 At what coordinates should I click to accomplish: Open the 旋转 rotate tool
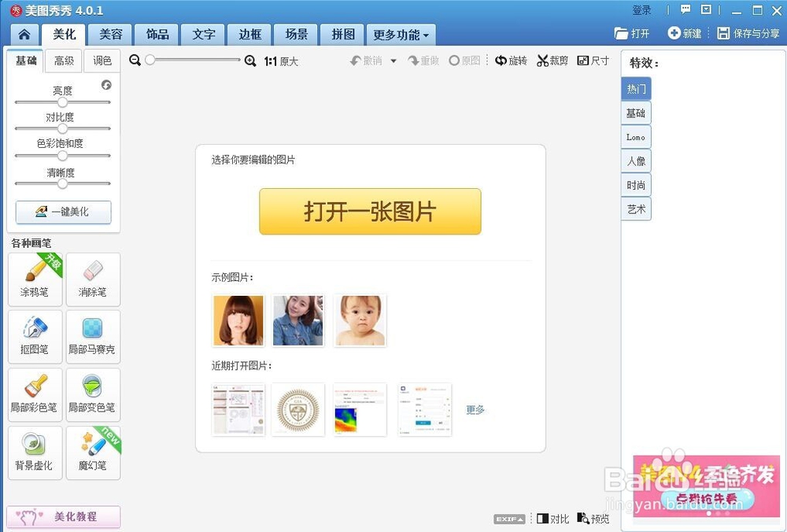tap(511, 61)
